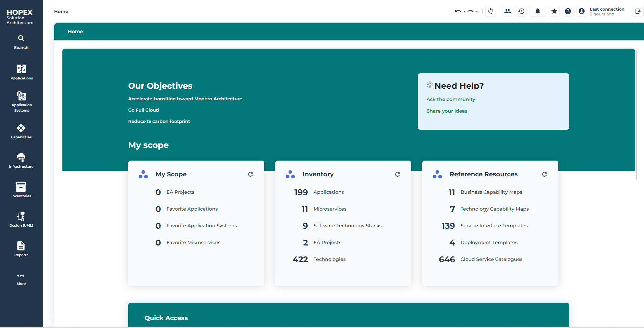Click the vertical scrollbar on the right
The height and width of the screenshot is (328, 644).
click(636, 113)
